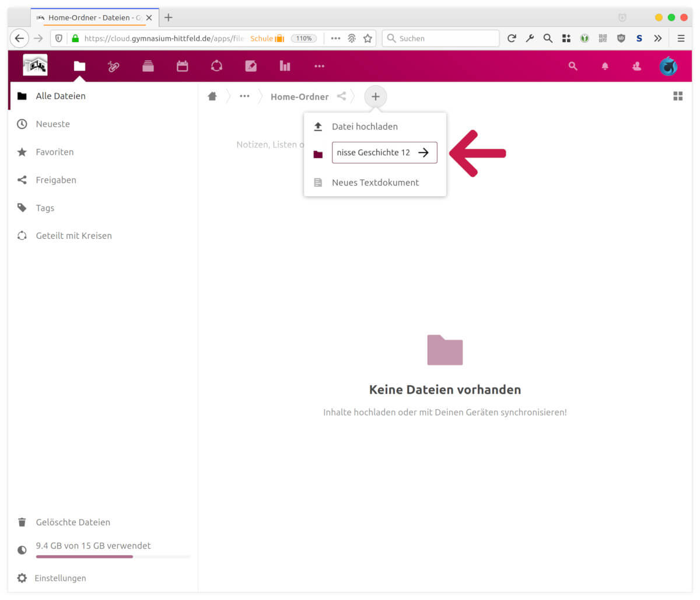Click the notifications bell icon
The image size is (700, 600).
605,67
